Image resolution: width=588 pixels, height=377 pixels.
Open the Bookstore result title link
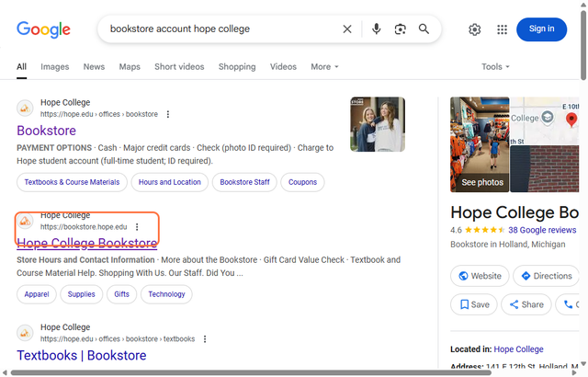(x=46, y=131)
